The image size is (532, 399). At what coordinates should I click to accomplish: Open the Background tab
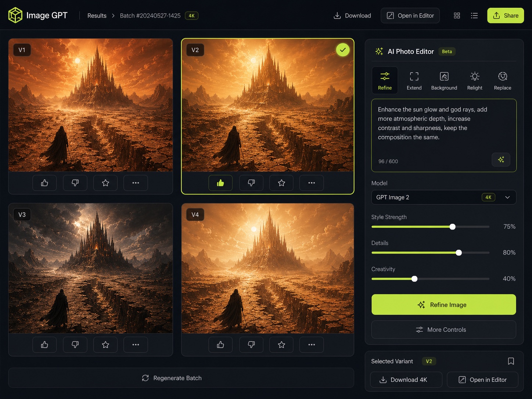click(444, 80)
